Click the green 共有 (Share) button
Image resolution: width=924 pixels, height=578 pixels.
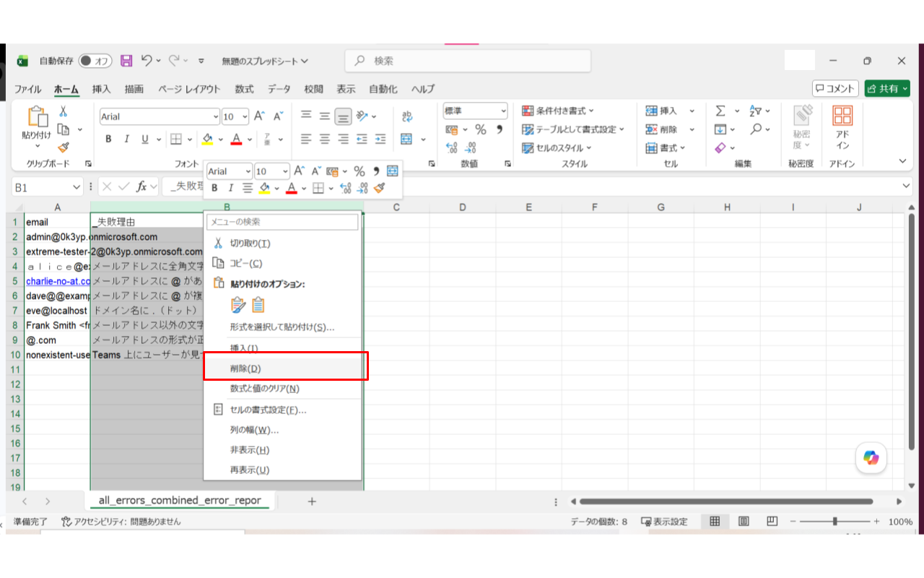887,88
